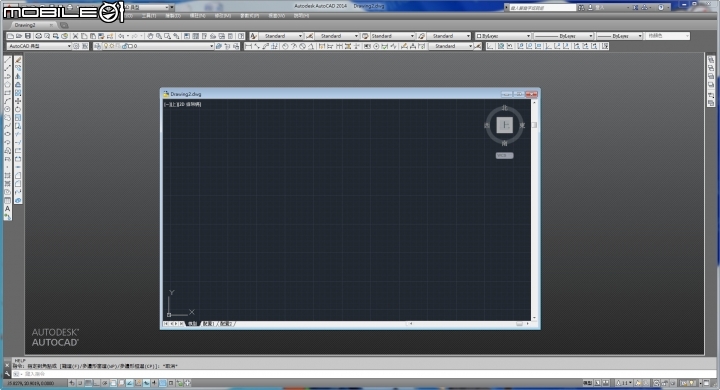Select the Erase tool in Modify toolbar
Screen dimensions: 720x390
(18, 60)
